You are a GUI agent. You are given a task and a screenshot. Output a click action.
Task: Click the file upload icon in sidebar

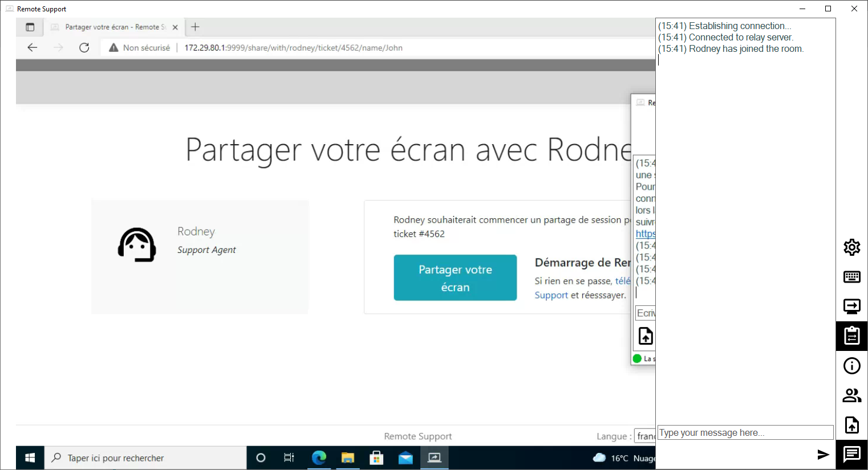[851, 425]
